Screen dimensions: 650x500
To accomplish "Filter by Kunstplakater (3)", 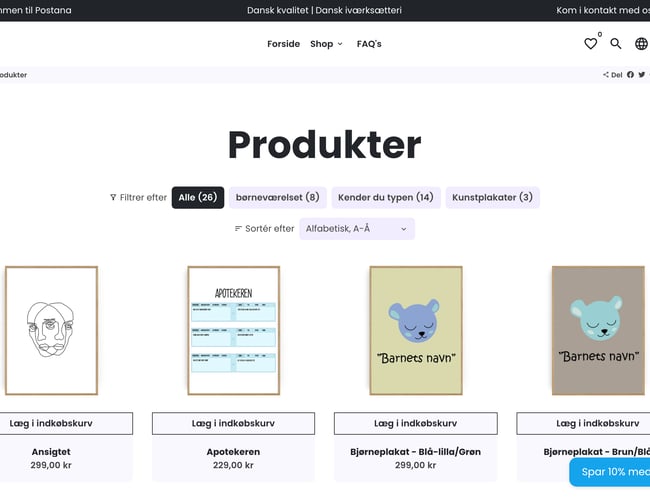I will [x=492, y=197].
